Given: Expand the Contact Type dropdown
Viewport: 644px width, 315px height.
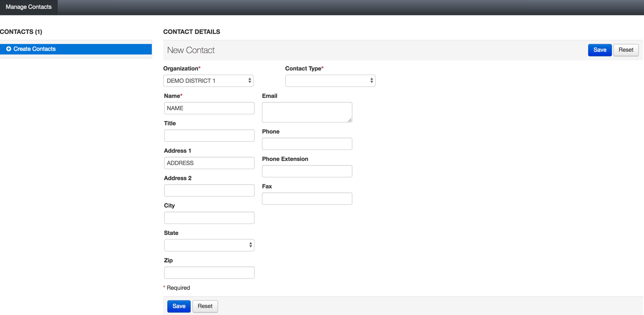Looking at the screenshot, I should [330, 81].
